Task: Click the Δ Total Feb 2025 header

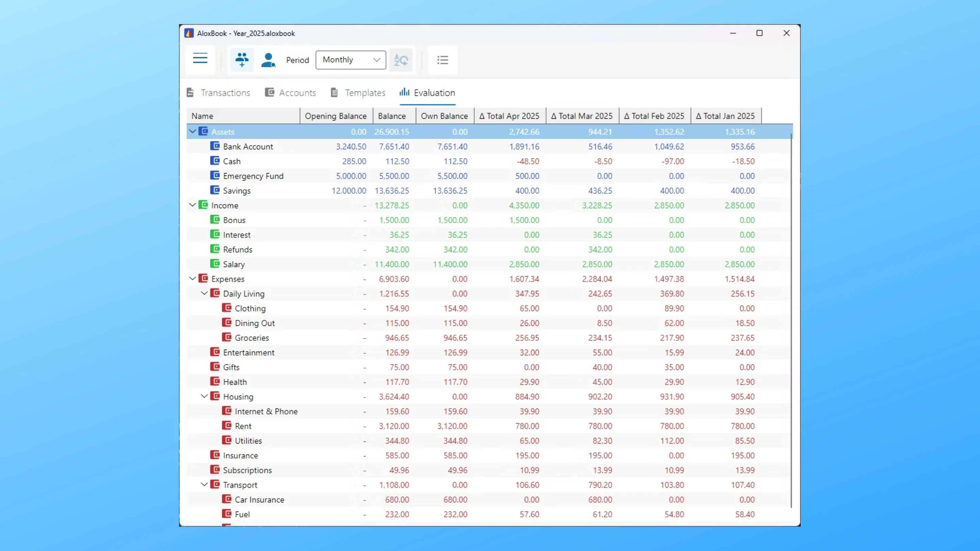Action: tap(655, 116)
